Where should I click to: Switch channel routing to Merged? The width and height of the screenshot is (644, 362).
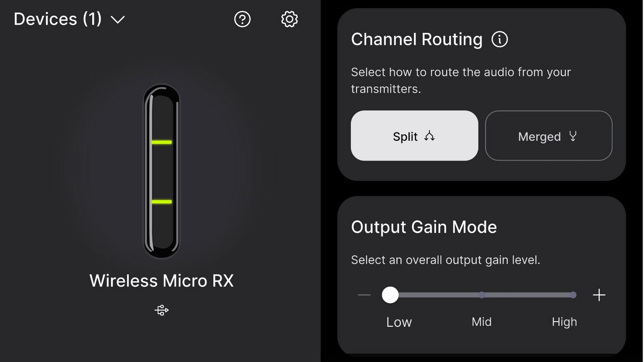click(x=549, y=136)
